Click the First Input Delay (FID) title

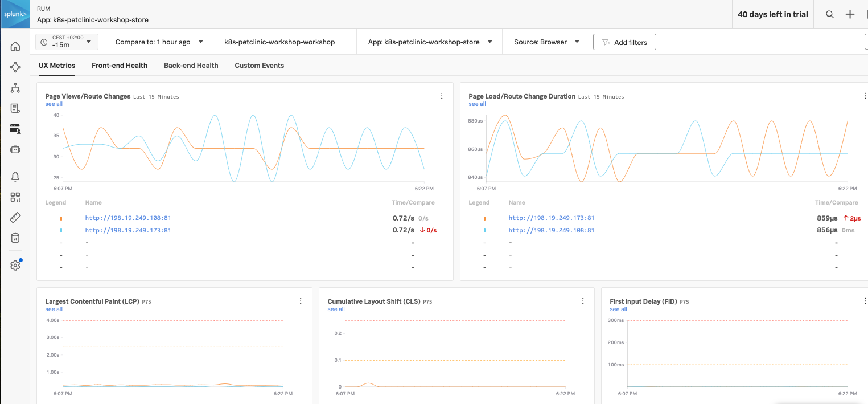[x=644, y=301]
